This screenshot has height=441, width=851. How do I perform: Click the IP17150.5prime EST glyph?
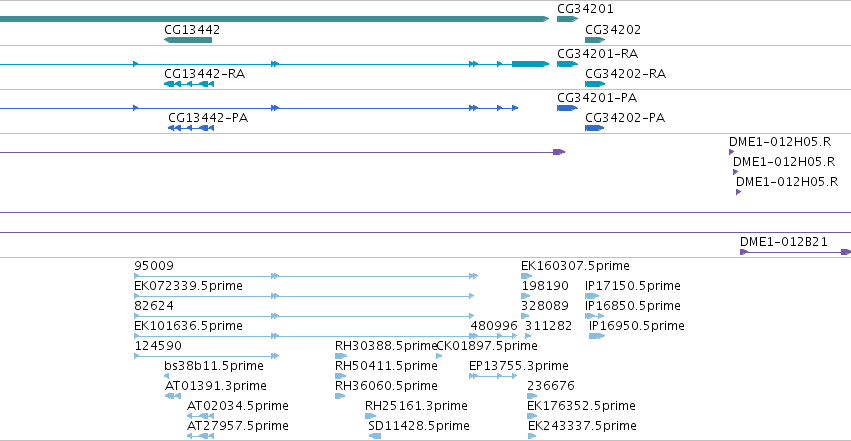click(592, 296)
